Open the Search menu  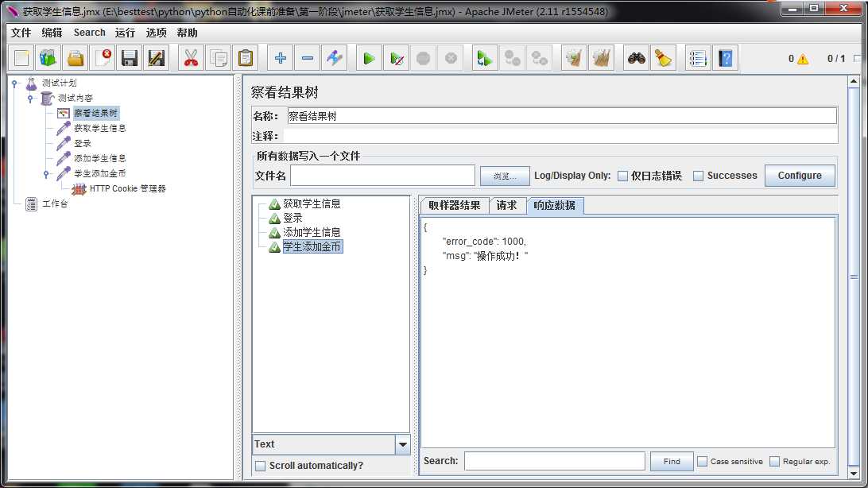pos(90,33)
